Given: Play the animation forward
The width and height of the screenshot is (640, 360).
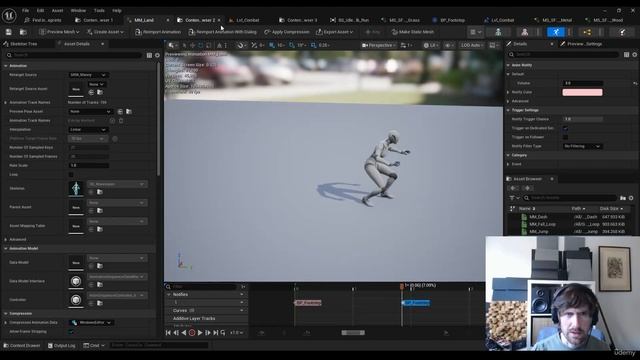Looking at the screenshot, I should [x=200, y=333].
